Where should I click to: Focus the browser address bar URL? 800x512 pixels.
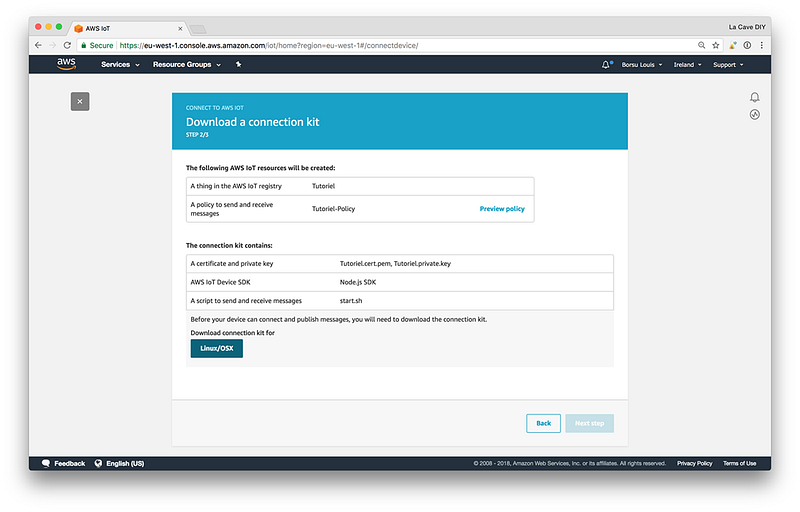tap(269, 45)
